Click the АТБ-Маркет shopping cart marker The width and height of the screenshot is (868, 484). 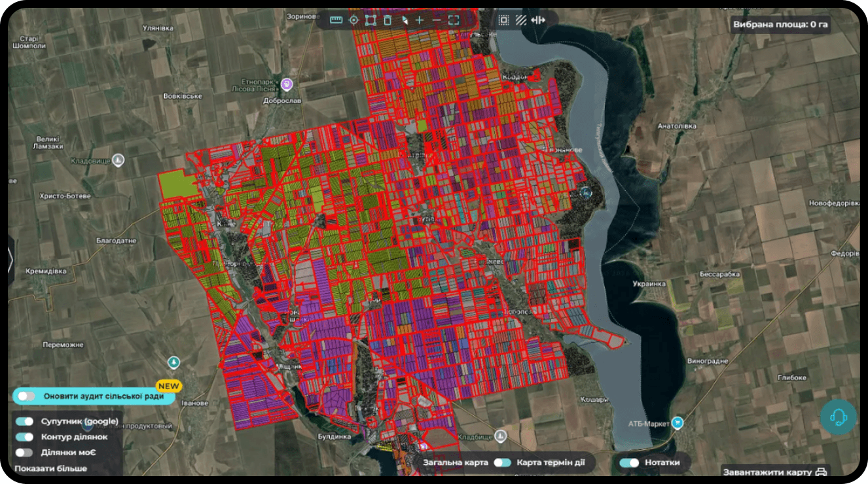pyautogui.click(x=678, y=423)
